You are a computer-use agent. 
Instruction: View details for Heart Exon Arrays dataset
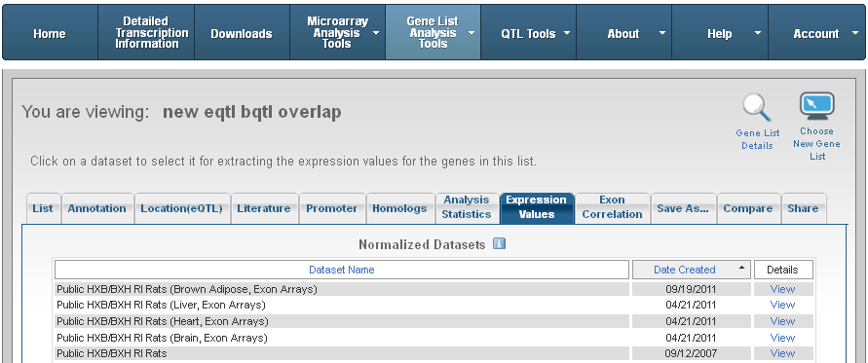click(x=782, y=321)
